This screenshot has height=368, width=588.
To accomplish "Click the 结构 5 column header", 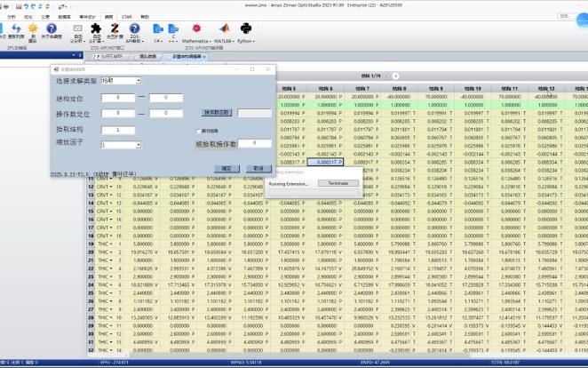I will (x=289, y=89).
